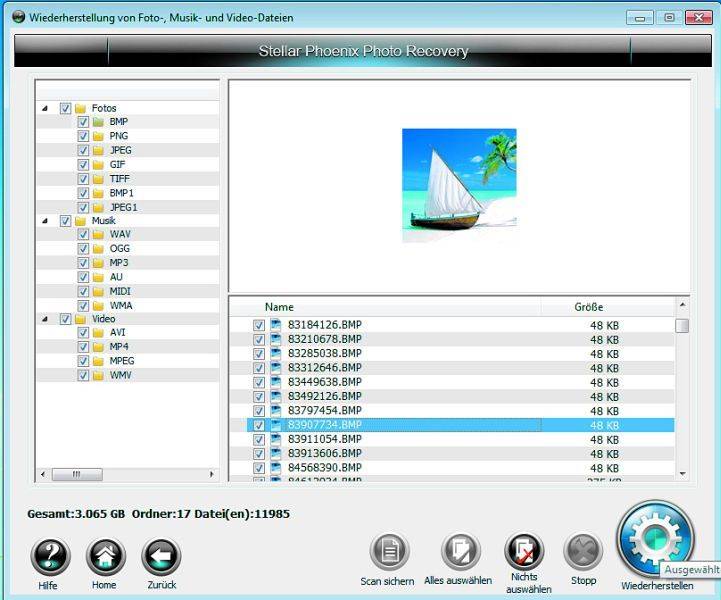Select file 83449638.BMP
721x600 pixels.
(325, 382)
